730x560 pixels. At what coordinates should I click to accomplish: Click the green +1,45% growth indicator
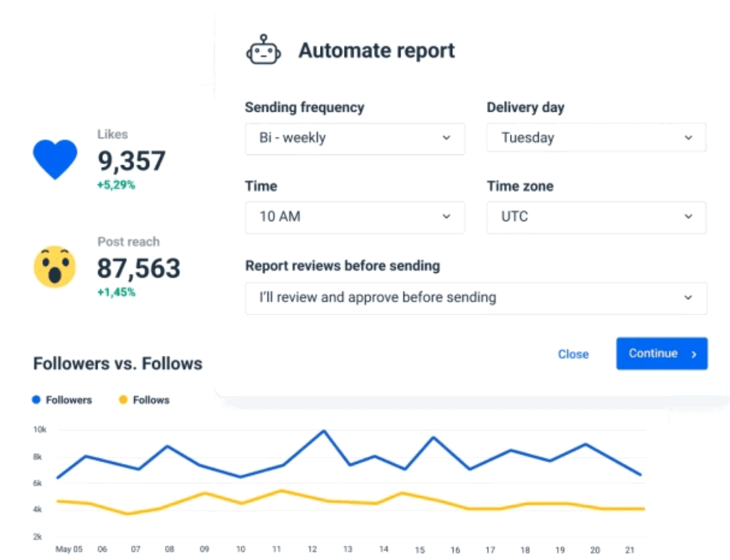point(115,292)
